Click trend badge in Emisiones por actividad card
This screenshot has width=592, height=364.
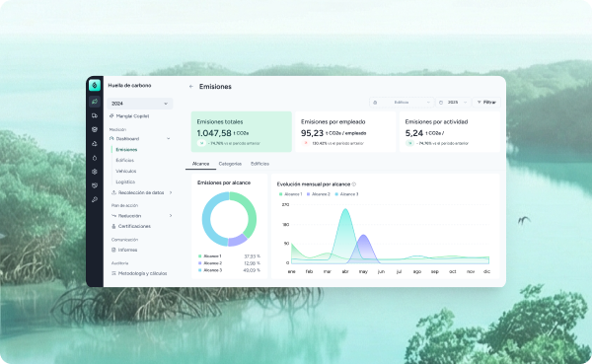tap(409, 143)
